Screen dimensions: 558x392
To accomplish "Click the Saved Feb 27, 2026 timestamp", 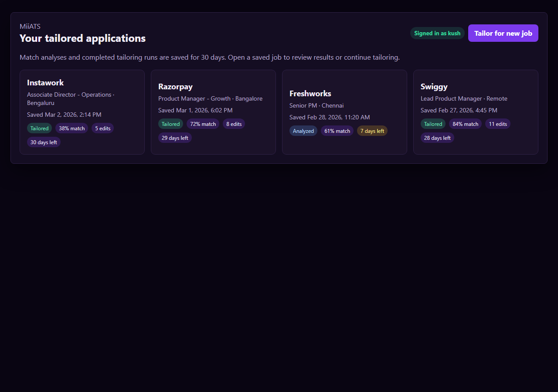I will click(459, 110).
